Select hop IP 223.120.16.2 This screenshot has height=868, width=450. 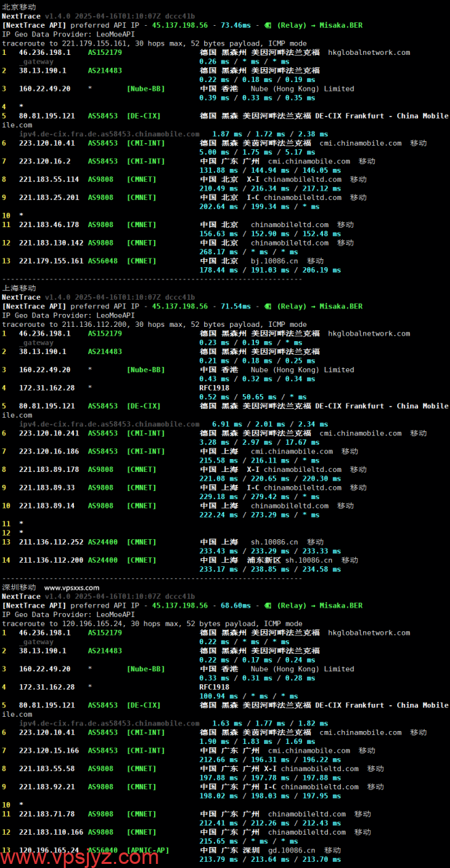pyautogui.click(x=45, y=161)
